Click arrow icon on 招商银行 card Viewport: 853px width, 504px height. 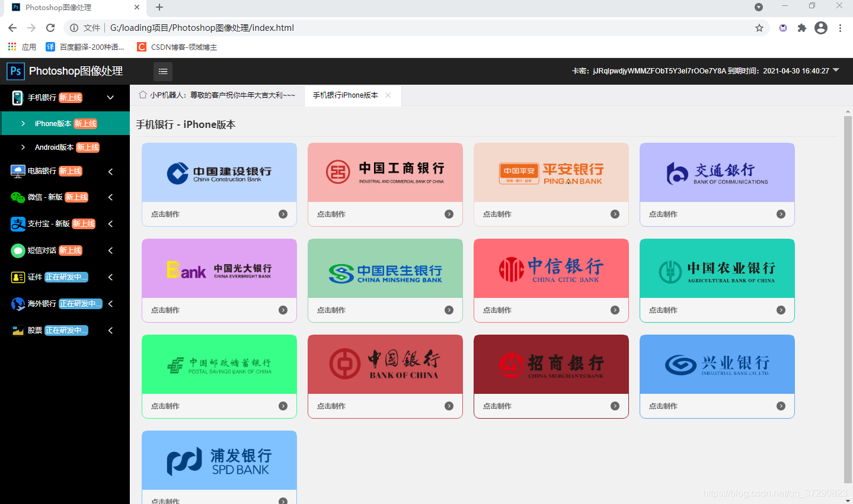pyautogui.click(x=615, y=406)
